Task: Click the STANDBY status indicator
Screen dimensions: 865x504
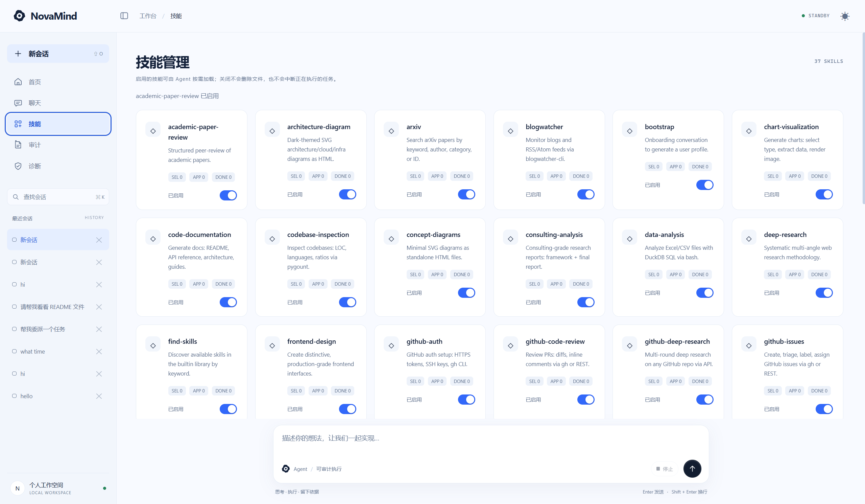Action: (816, 16)
